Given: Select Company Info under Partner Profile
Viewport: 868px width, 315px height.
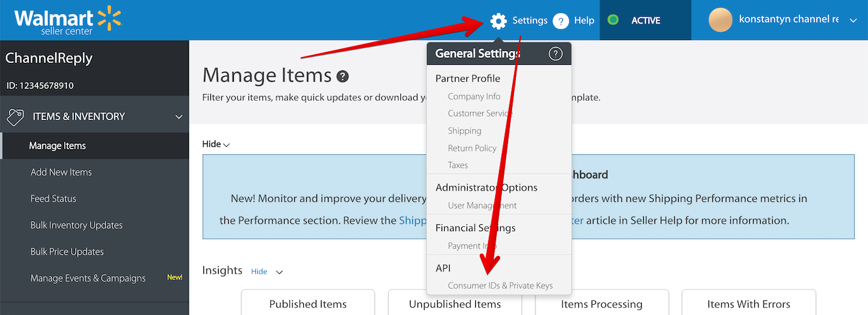Looking at the screenshot, I should point(474,97).
